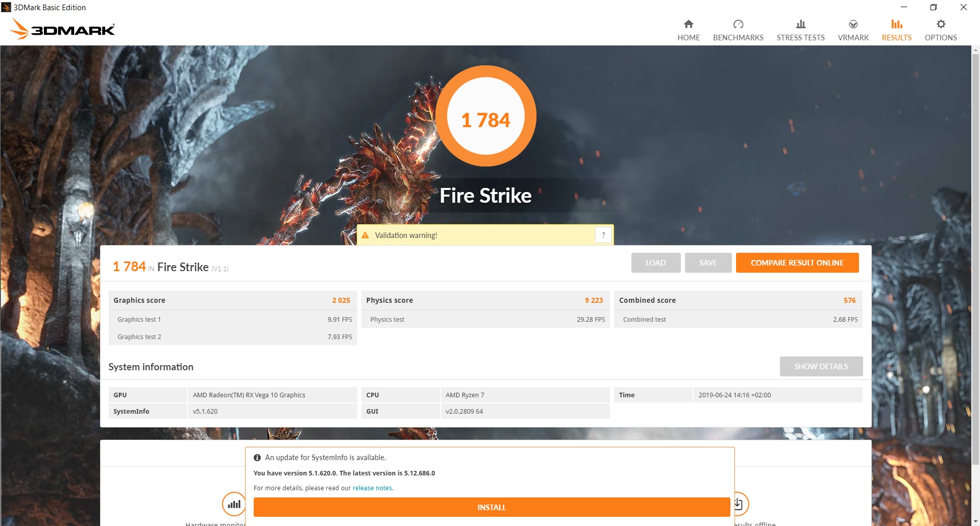980x526 pixels.
Task: Click the scrollbar up arrow
Action: 975,50
